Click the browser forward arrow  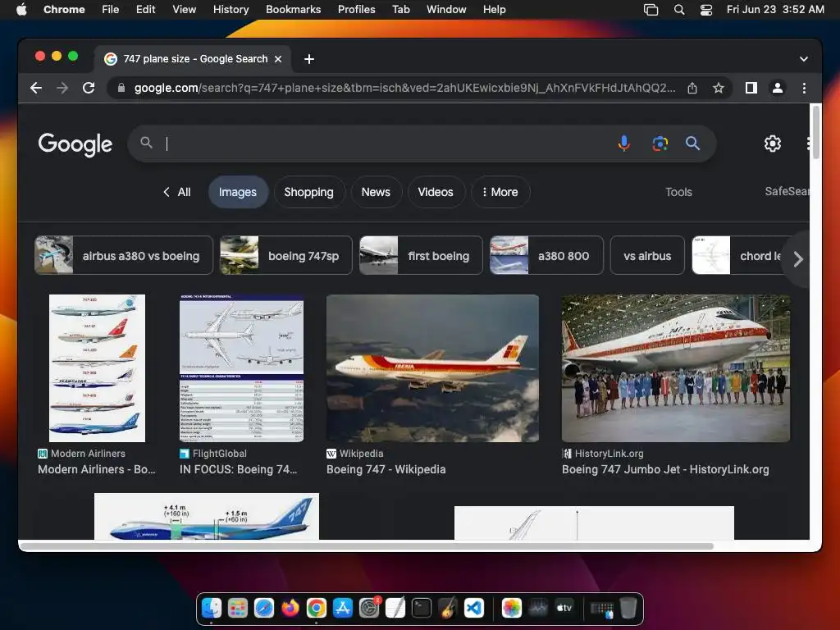[62, 88]
